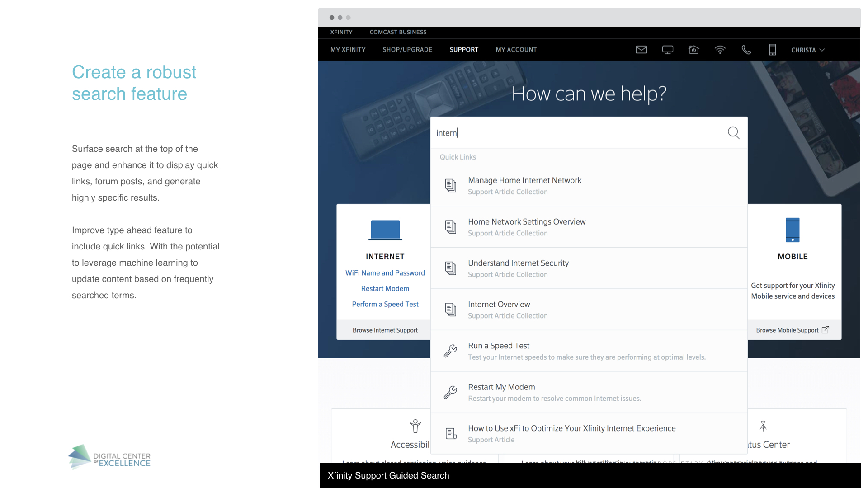868x488 pixels.
Task: Open the mail envelope icon in header
Action: (641, 50)
